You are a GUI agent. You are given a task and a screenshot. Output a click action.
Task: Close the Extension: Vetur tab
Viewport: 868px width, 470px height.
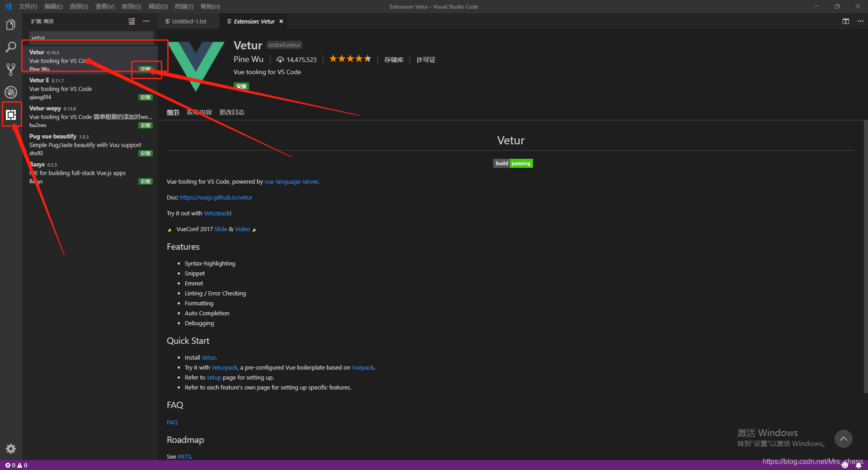click(x=281, y=21)
